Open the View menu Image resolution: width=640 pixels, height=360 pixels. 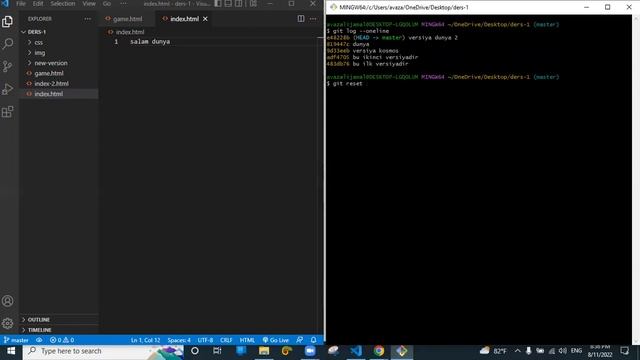point(89,4)
